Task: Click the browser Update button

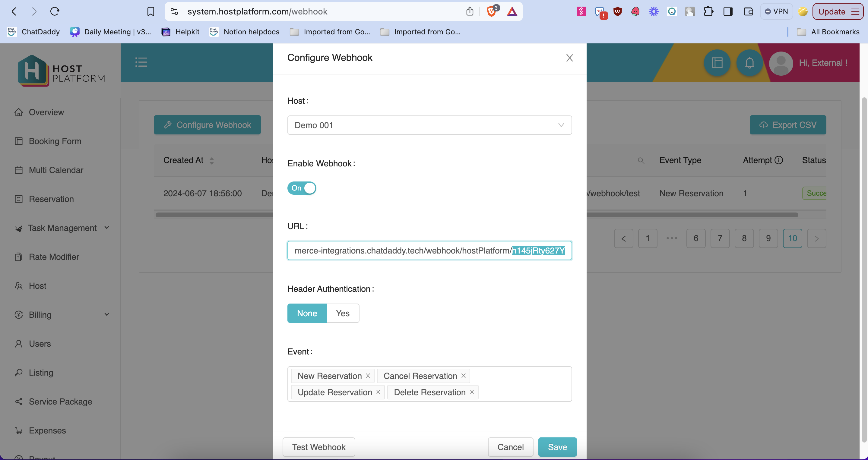Action: (838, 11)
